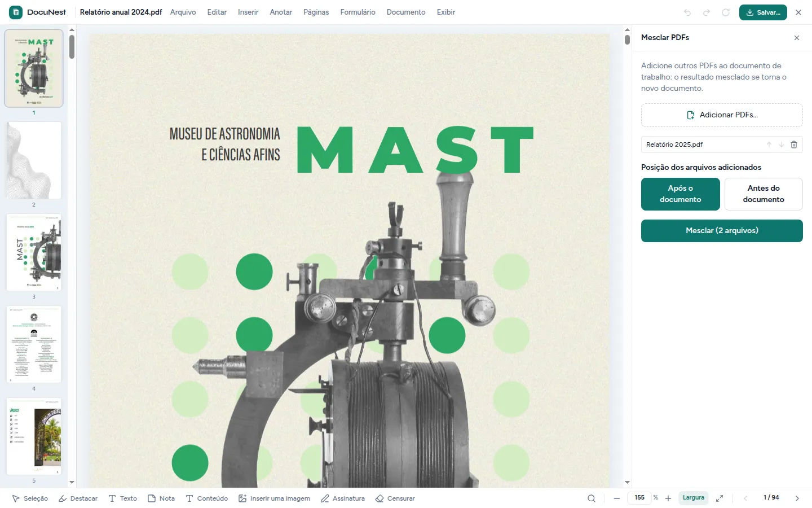812x508 pixels.
Task: Click the Salvar button
Action: click(763, 12)
